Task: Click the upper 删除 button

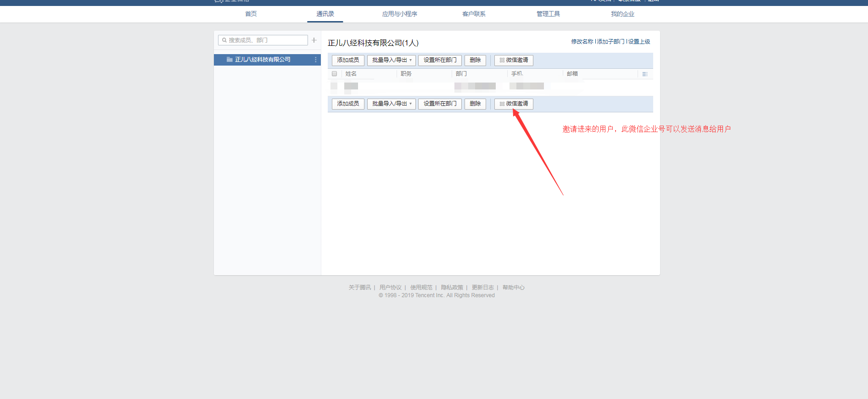Action: click(475, 60)
